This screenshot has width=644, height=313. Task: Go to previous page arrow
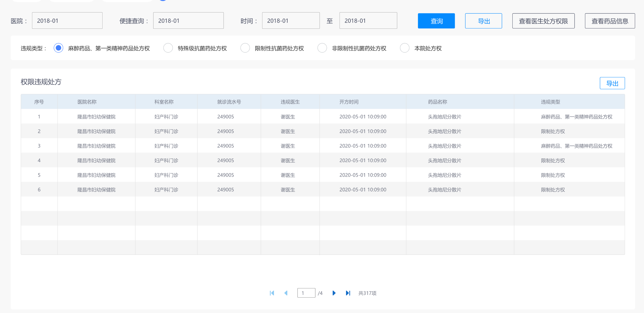286,293
